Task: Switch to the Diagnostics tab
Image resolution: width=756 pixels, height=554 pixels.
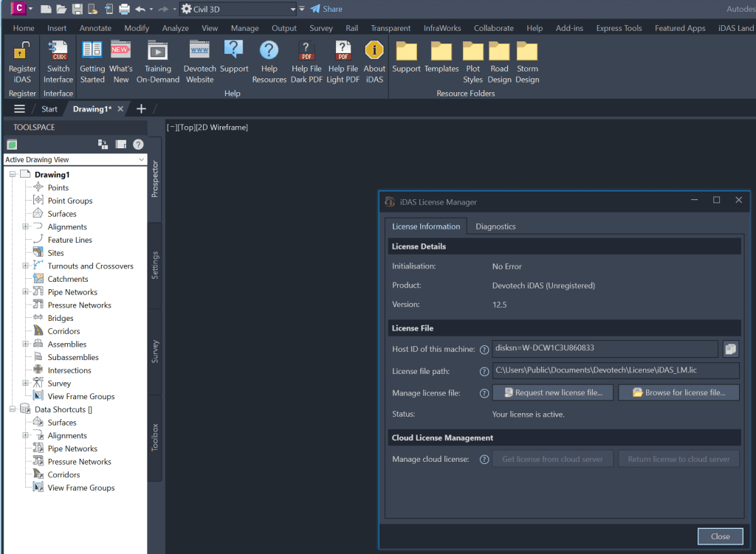Action: [x=495, y=226]
